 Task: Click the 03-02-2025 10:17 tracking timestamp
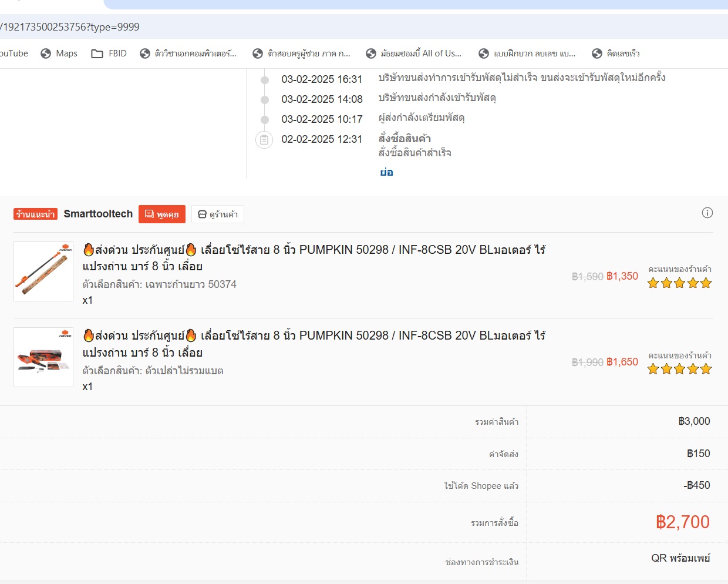(322, 119)
